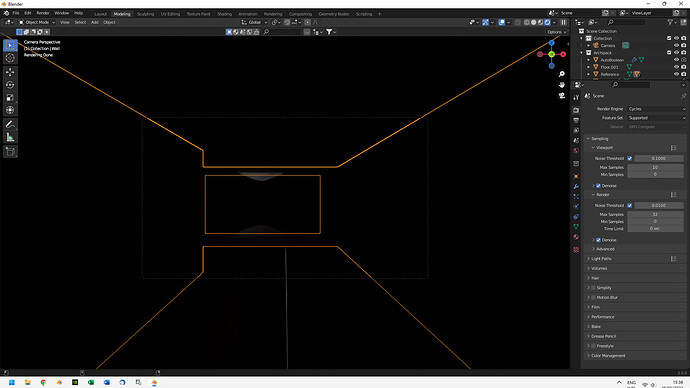Add a new workspace with plus button
Image resolution: width=690 pixels, height=388 pixels.
pyautogui.click(x=380, y=14)
